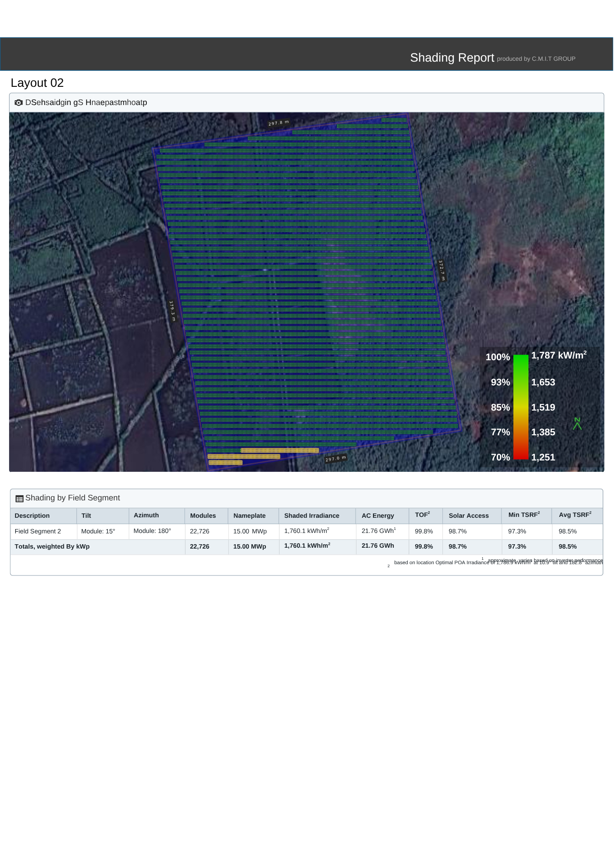Click the 1,385 legend value
The image size is (614, 868).
pyautogui.click(x=543, y=432)
